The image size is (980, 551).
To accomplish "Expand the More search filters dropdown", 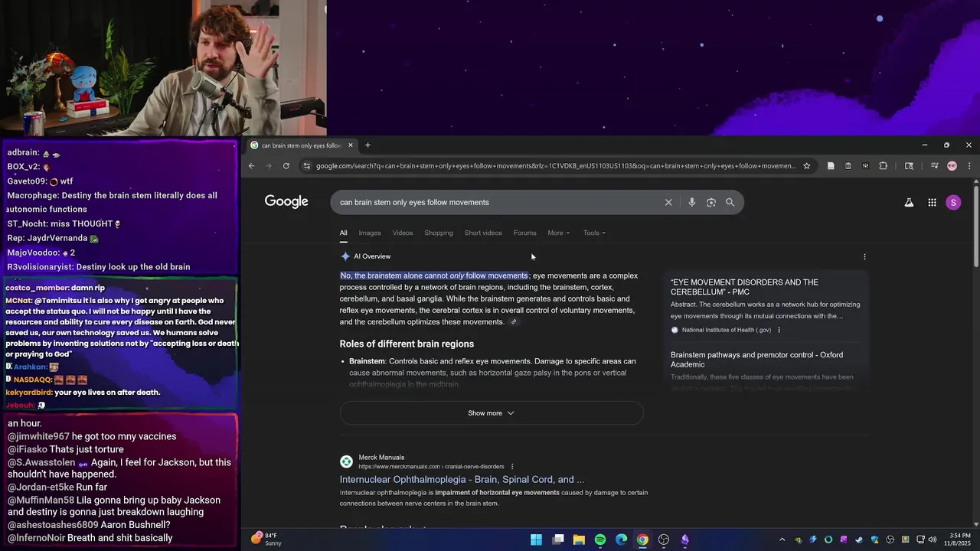I will coord(558,233).
